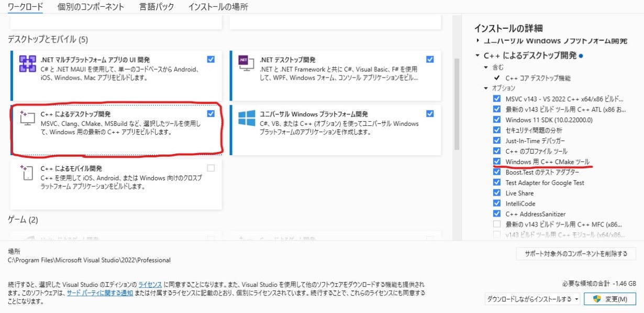Click the ゲーム (2) section heading
Viewport: 644px width, 313px height.
tap(23, 219)
